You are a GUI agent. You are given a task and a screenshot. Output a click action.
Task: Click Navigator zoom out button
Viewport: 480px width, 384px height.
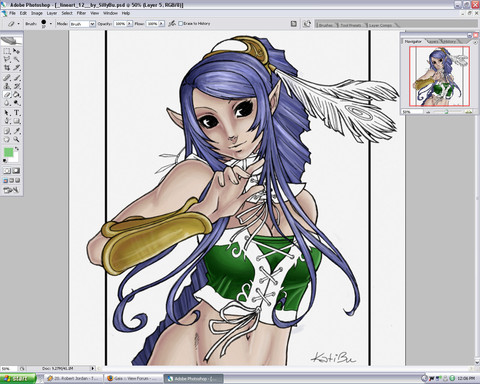click(x=428, y=112)
